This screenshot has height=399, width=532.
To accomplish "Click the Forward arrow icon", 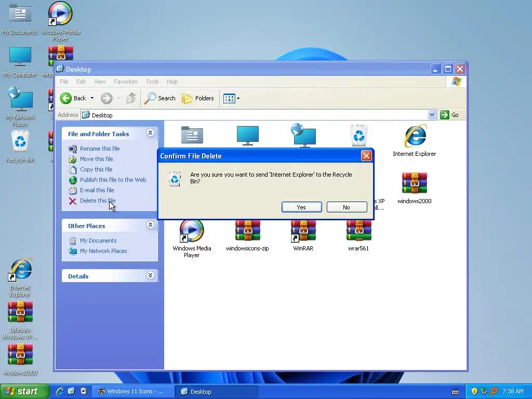I will coord(107,98).
